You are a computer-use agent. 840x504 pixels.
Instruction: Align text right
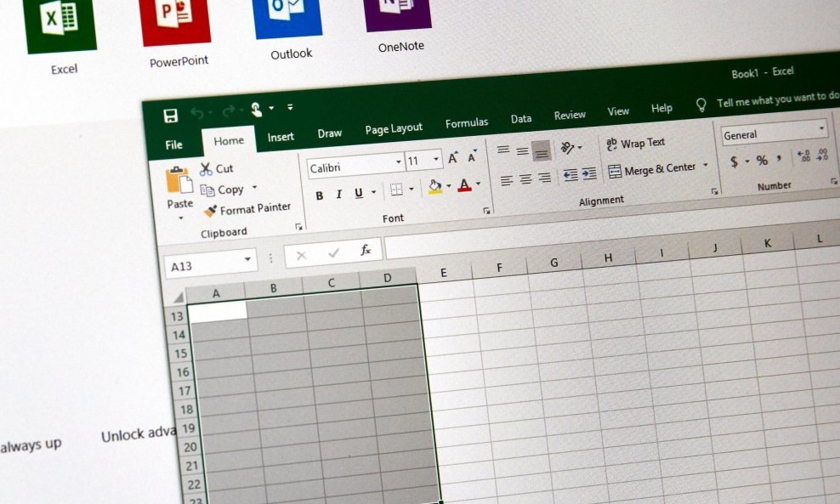click(544, 178)
